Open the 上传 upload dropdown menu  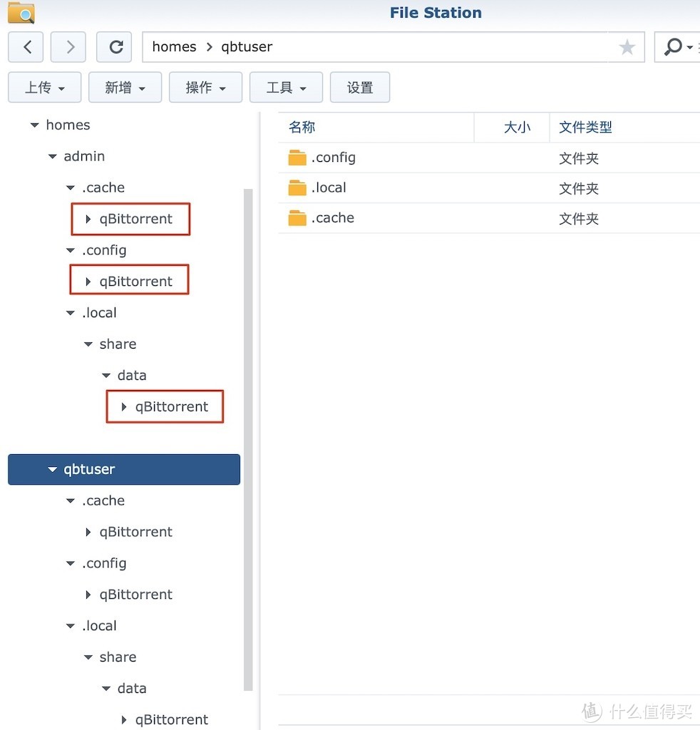pyautogui.click(x=44, y=87)
